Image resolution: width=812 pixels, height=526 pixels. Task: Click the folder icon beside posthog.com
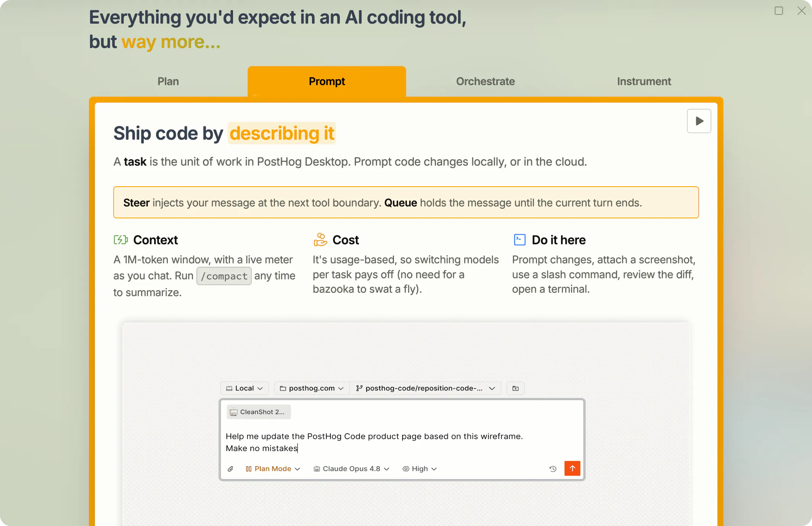click(x=283, y=388)
